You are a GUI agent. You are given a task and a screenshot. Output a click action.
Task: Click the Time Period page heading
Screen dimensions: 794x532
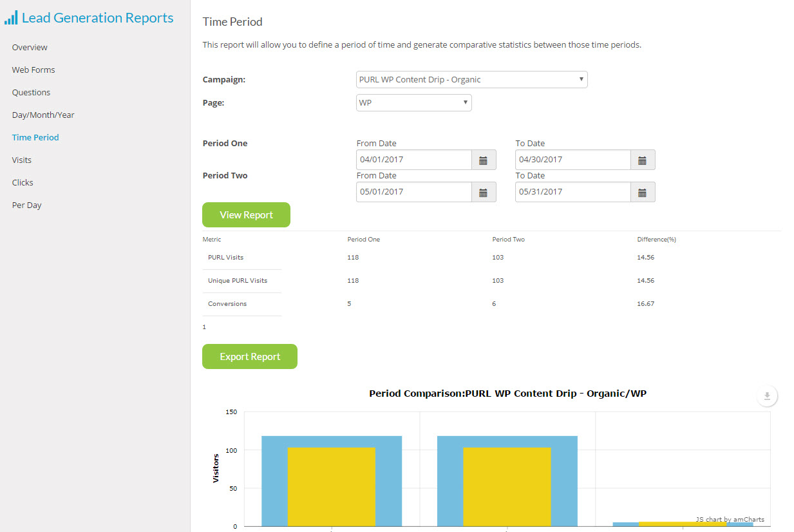[x=232, y=22]
